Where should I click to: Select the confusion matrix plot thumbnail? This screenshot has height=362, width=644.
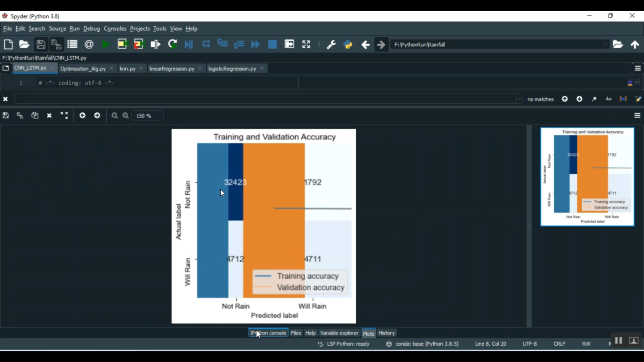click(x=587, y=177)
